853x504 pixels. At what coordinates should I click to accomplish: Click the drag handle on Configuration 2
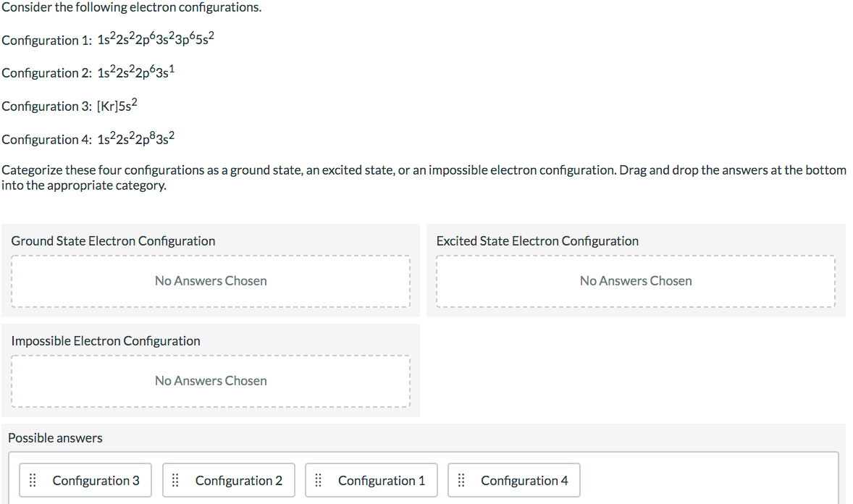click(x=175, y=480)
